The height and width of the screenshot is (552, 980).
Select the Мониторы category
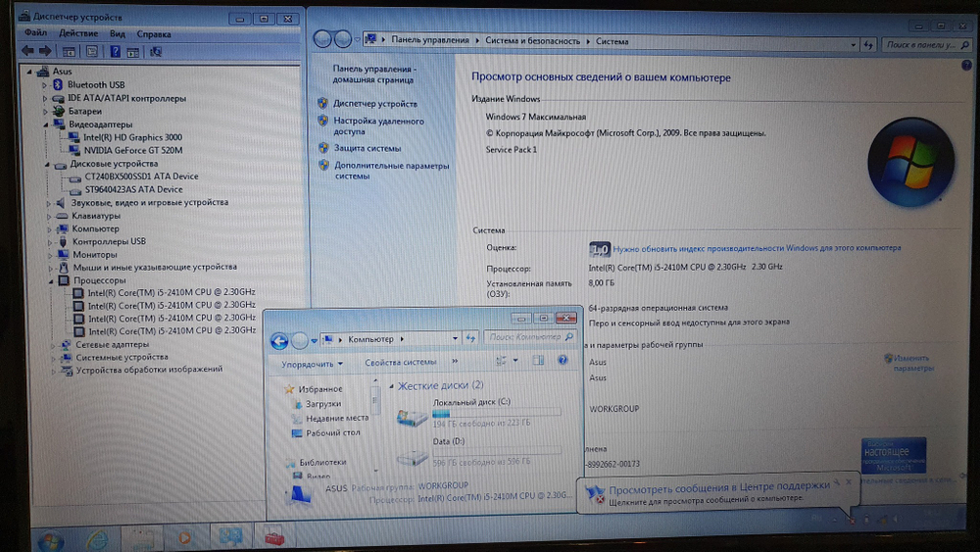click(x=94, y=255)
